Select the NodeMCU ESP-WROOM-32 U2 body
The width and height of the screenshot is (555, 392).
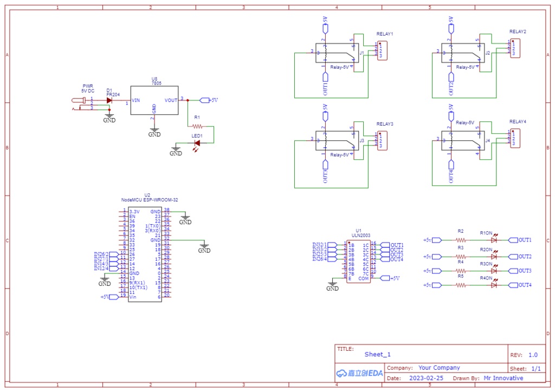(x=145, y=254)
